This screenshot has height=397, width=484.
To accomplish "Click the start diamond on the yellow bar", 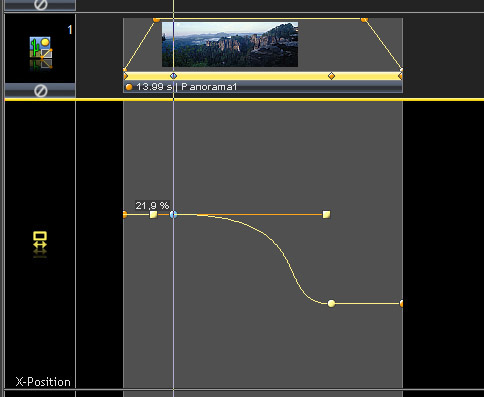I will 125,76.
